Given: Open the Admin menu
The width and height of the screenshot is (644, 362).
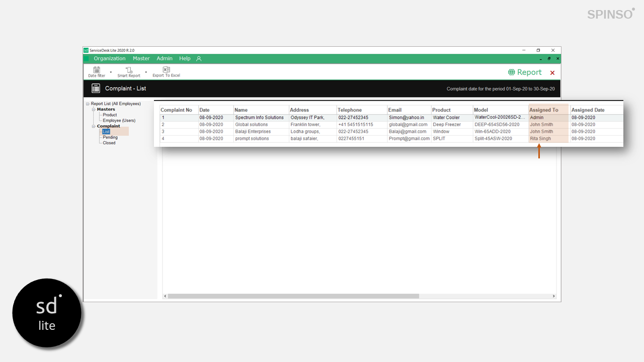Looking at the screenshot, I should pos(164,59).
